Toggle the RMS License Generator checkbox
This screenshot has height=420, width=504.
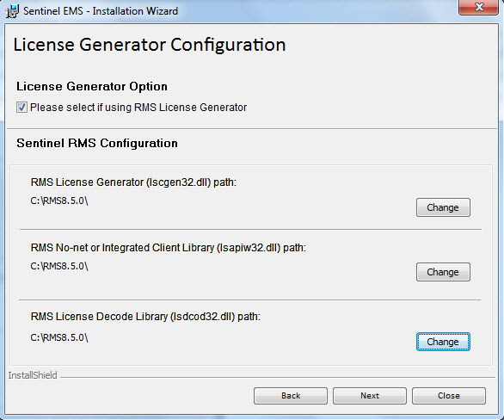(x=22, y=107)
